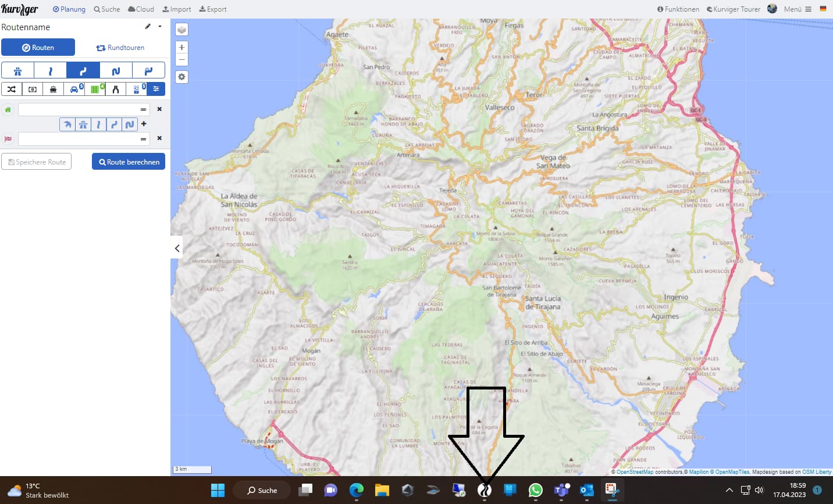The width and height of the screenshot is (833, 504).
Task: Open the Routenname dropdown arrow
Action: pos(160,27)
